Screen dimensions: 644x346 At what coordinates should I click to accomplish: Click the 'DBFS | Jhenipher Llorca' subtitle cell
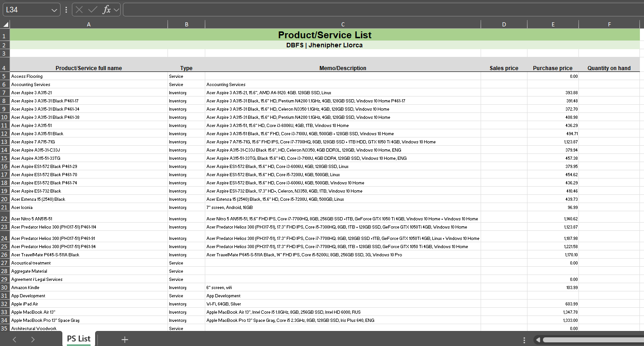325,45
